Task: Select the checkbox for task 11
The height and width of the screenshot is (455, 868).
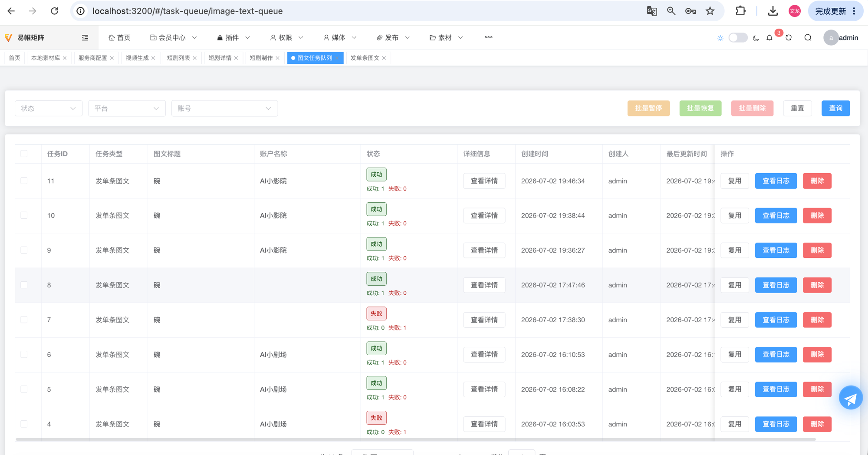Action: coord(24,181)
